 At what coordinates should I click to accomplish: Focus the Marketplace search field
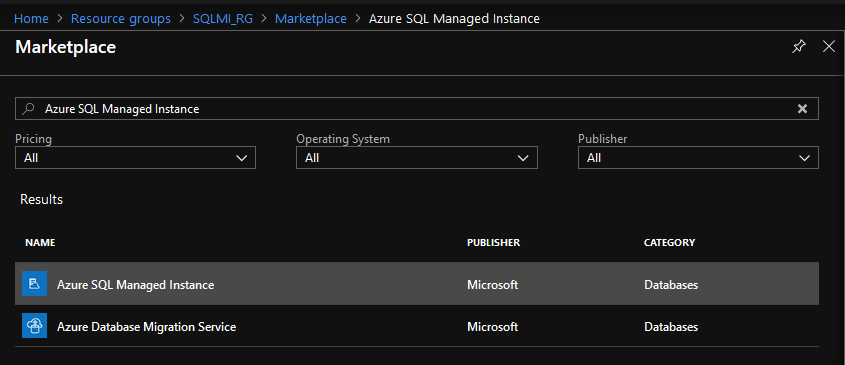[417, 108]
